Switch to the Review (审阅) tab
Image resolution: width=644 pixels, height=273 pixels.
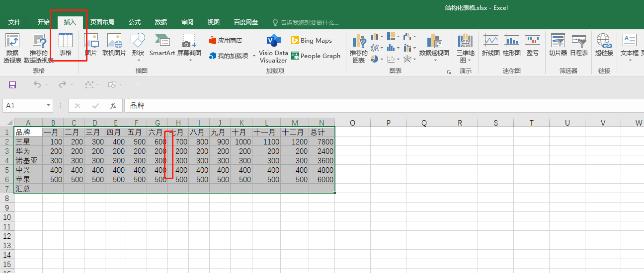187,22
